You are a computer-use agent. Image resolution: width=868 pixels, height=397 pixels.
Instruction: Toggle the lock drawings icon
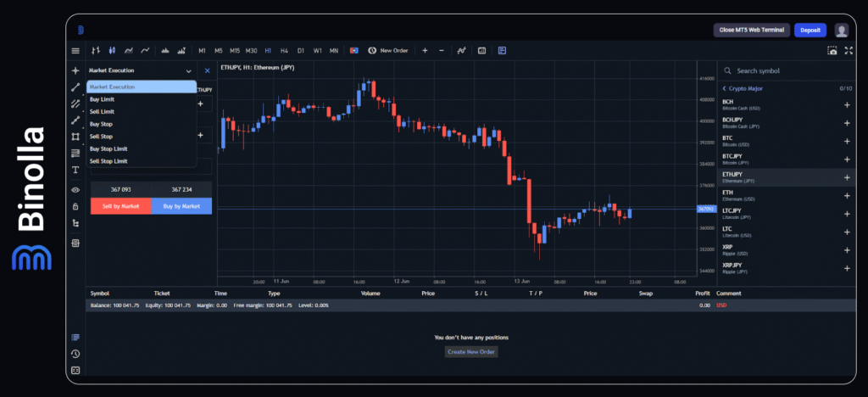tap(75, 206)
